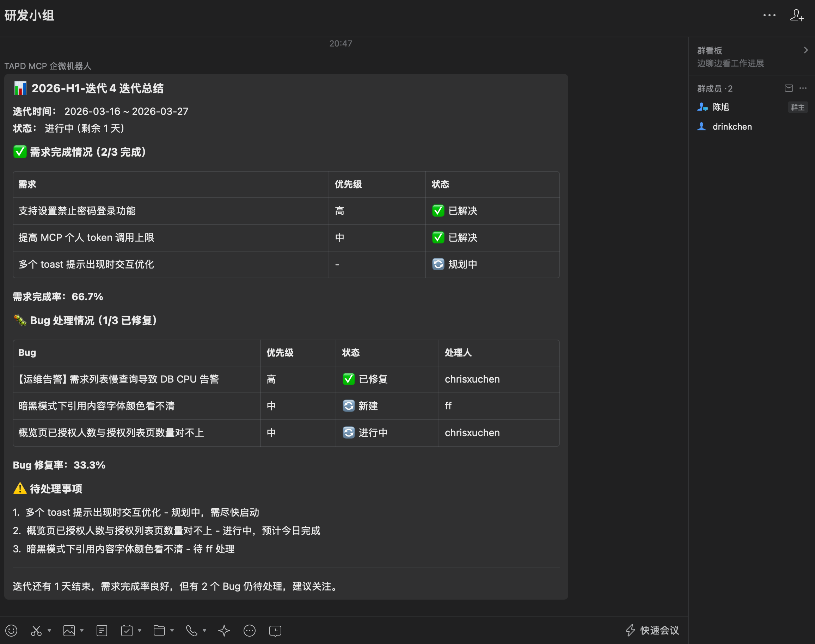Image resolution: width=815 pixels, height=644 pixels.
Task: Open group members more options menu
Action: [803, 88]
